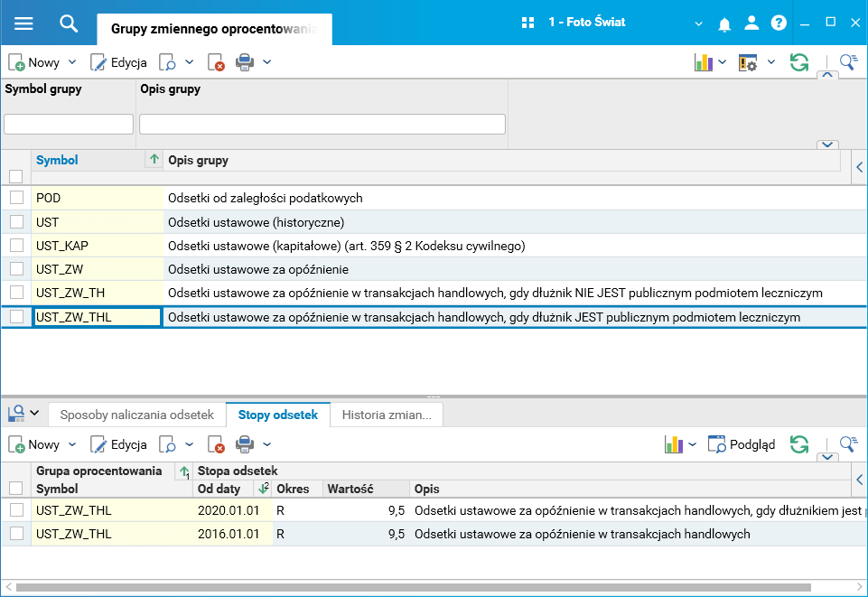The width and height of the screenshot is (868, 597).
Task: Open the detail panel view dropdown arrow
Action: click(34, 413)
